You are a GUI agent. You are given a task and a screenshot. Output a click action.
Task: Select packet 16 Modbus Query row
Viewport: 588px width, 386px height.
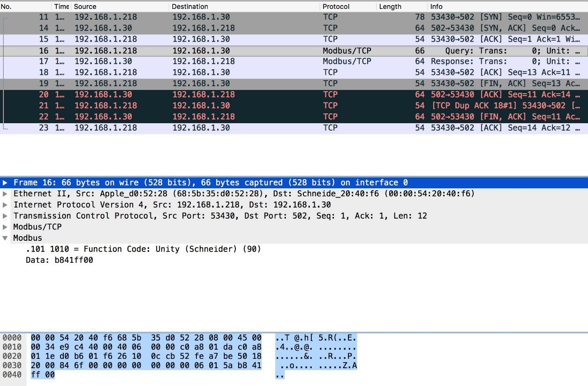[x=294, y=51]
